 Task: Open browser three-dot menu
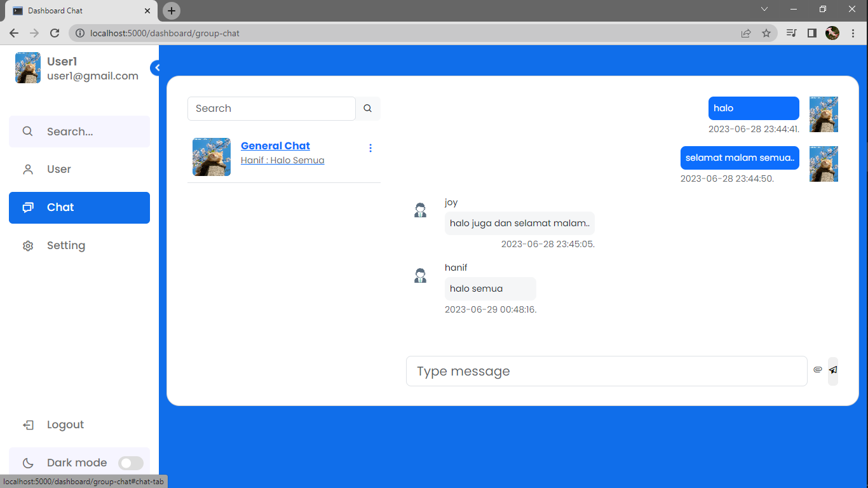(x=853, y=33)
